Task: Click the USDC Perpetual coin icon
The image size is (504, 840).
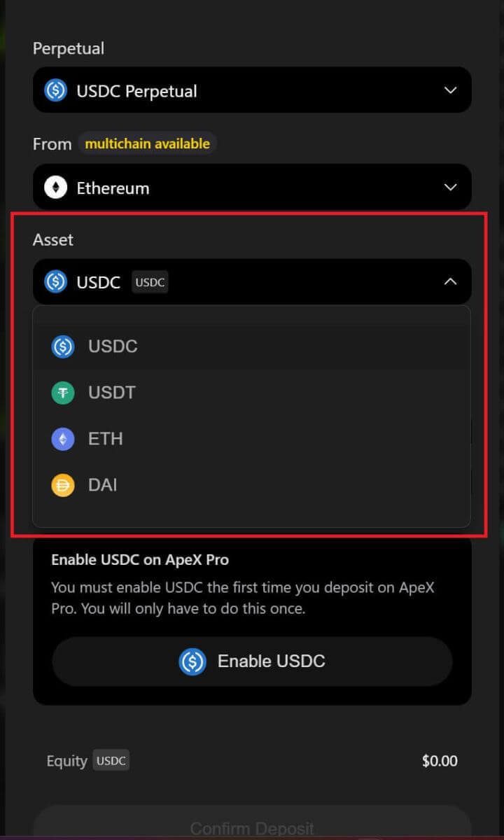Action: [56, 91]
